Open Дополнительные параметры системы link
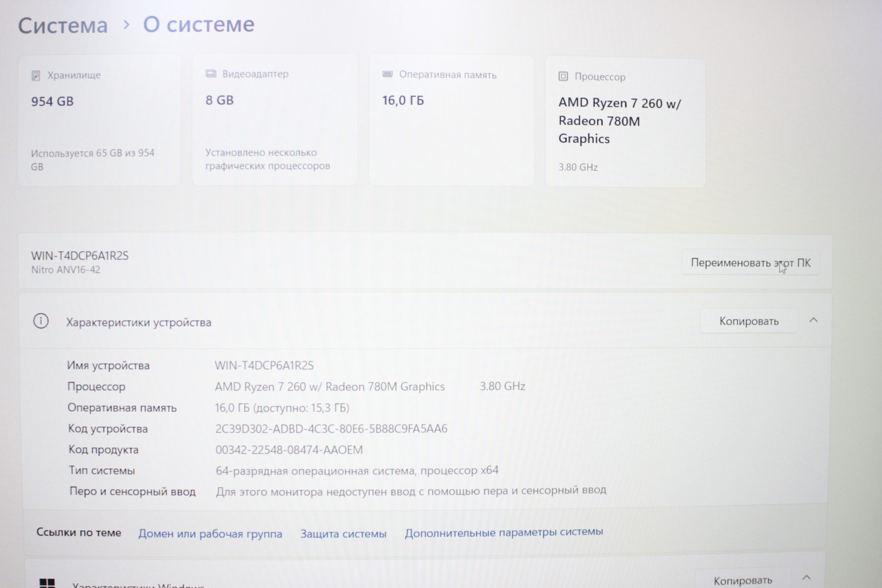Screen dimensions: 882x588 coord(504,532)
